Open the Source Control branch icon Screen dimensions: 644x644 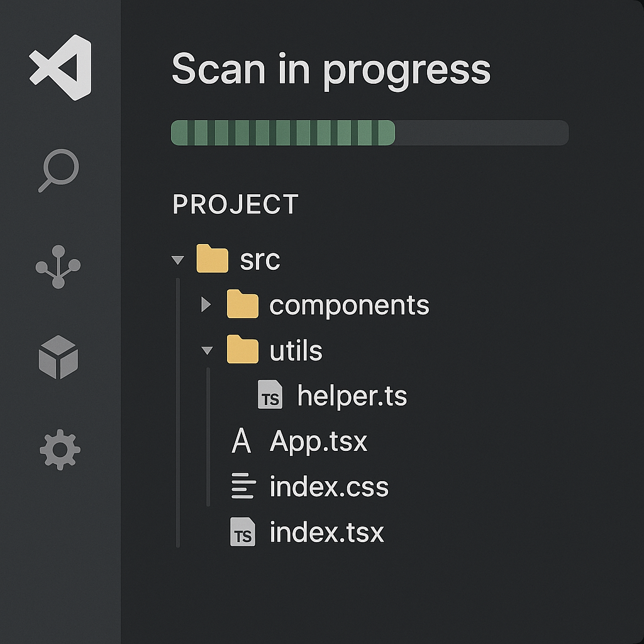pos(58,267)
